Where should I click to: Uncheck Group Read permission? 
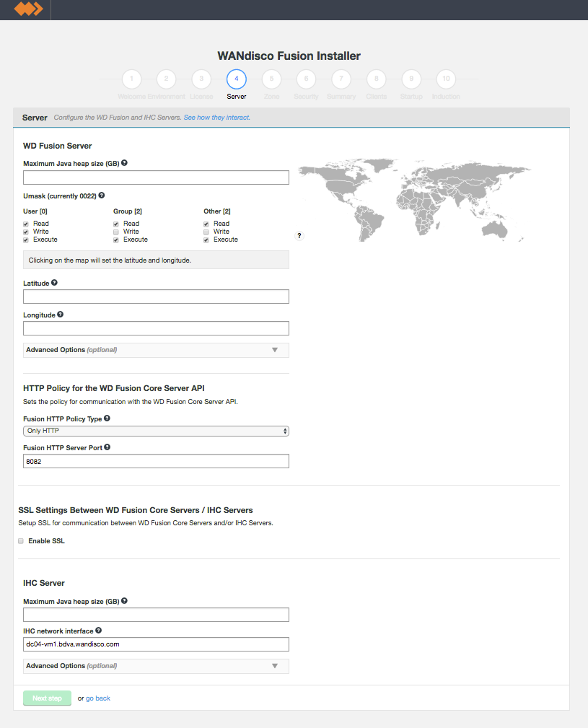(x=116, y=224)
